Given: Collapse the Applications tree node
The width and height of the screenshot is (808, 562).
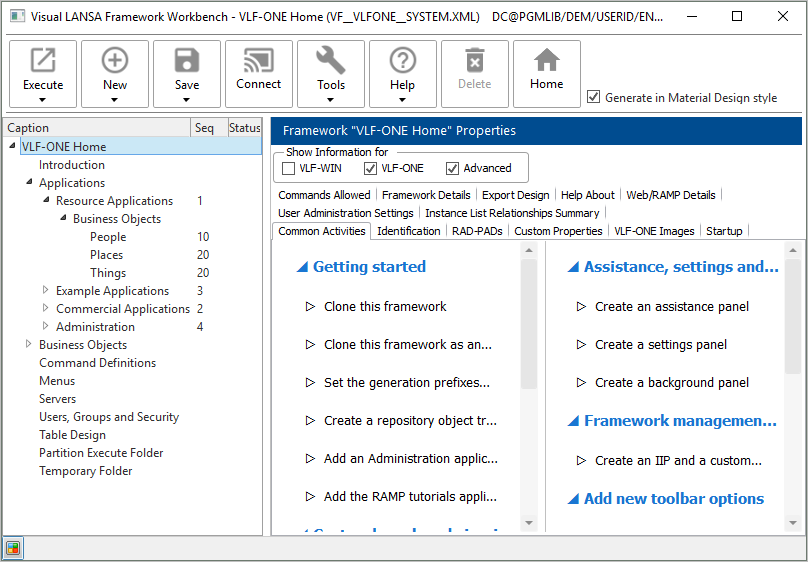Looking at the screenshot, I should (29, 182).
